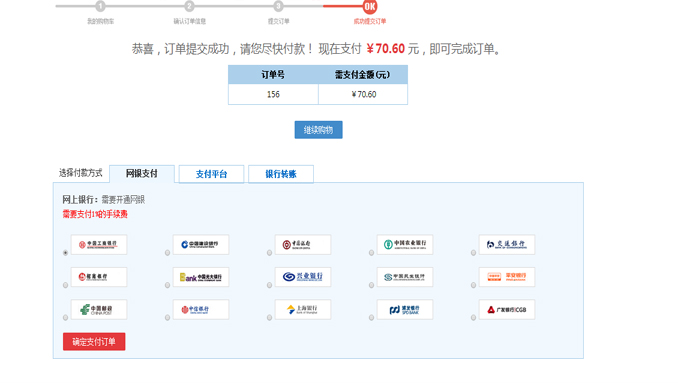
Task: Open the 支付平台 payment platform tab
Action: coord(211,174)
